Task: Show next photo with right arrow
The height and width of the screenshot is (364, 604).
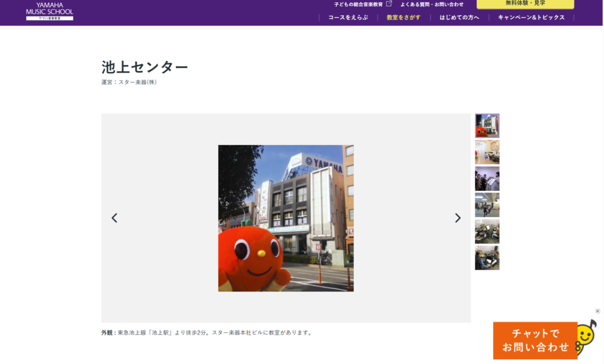Action: pos(458,218)
